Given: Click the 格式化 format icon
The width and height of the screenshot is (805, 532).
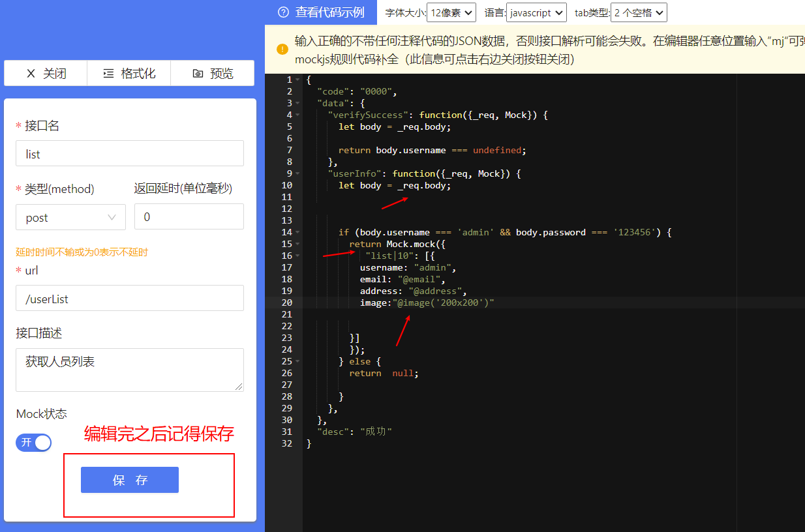Looking at the screenshot, I should pos(108,74).
